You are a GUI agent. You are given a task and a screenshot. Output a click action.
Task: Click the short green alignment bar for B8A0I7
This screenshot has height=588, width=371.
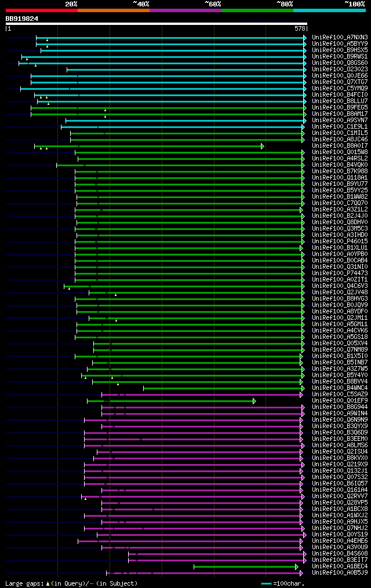[x=150, y=146]
